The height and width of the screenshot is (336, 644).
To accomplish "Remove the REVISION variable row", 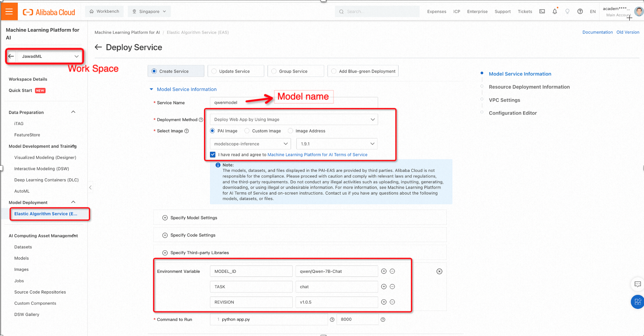I will [x=393, y=302].
